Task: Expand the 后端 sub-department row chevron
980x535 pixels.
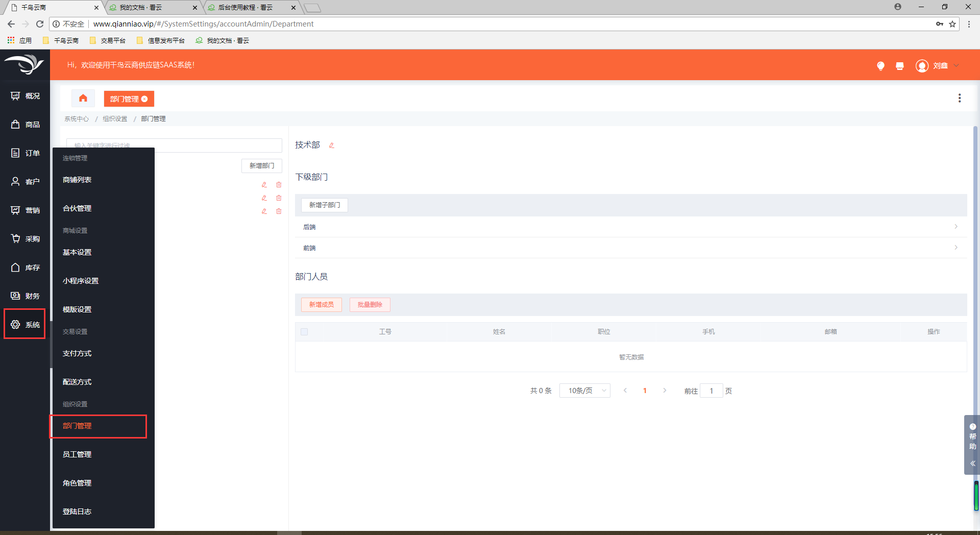Action: tap(956, 227)
